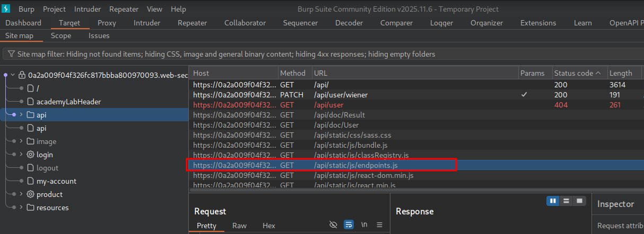Open the View menu

[x=154, y=9]
